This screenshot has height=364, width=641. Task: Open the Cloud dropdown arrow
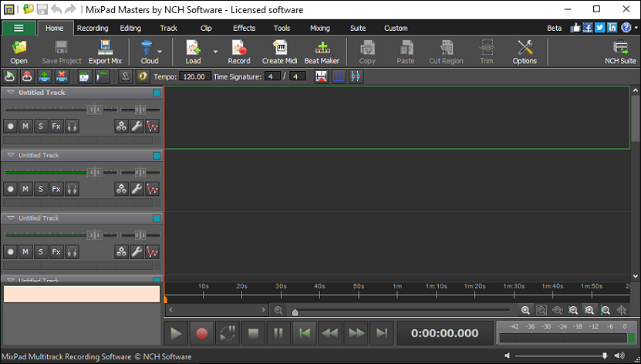tap(160, 52)
